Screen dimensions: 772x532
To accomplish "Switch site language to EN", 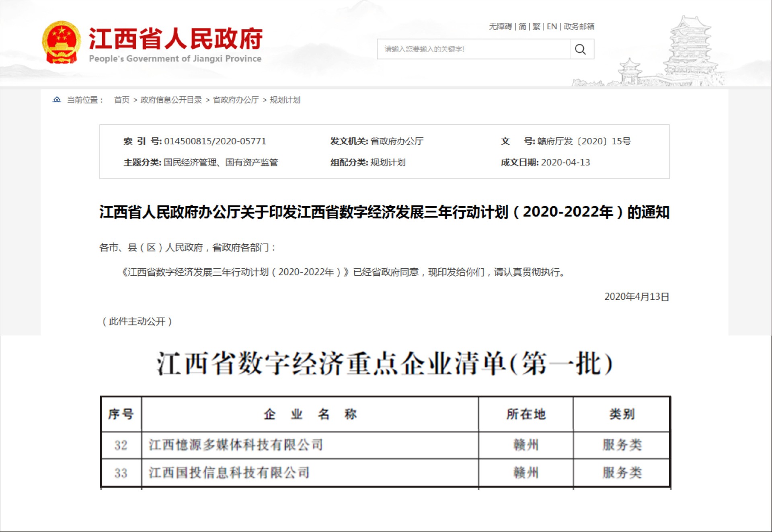I will coord(552,27).
